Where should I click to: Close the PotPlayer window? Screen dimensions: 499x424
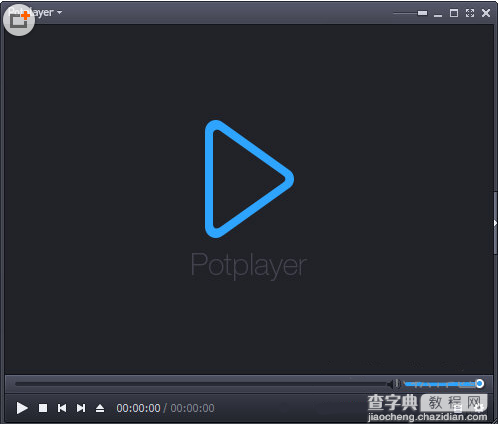click(486, 13)
